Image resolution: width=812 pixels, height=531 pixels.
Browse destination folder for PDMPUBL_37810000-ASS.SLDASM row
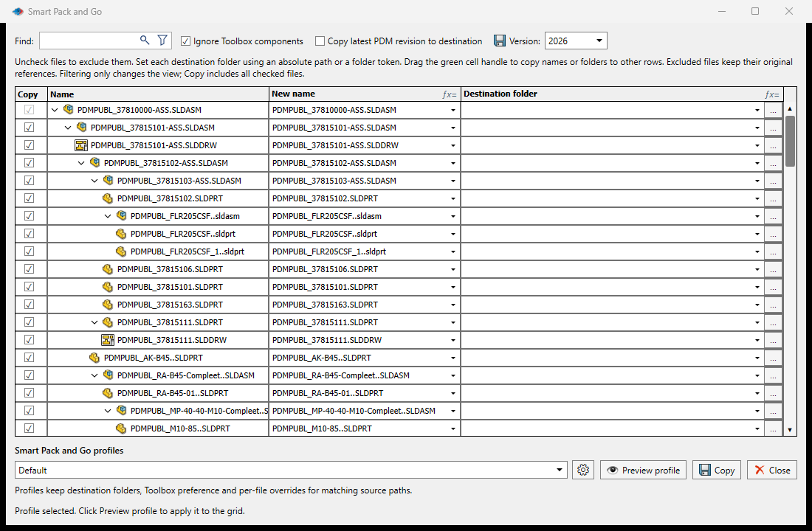point(773,110)
